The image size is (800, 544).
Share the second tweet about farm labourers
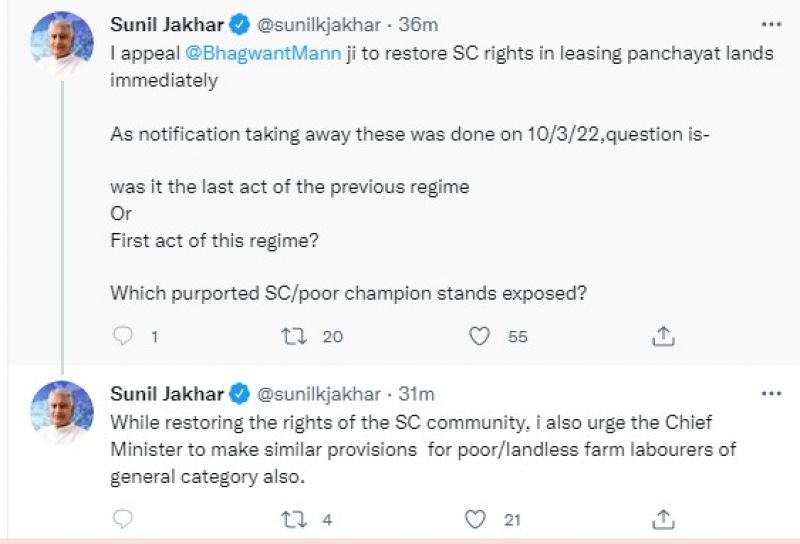coord(663,519)
